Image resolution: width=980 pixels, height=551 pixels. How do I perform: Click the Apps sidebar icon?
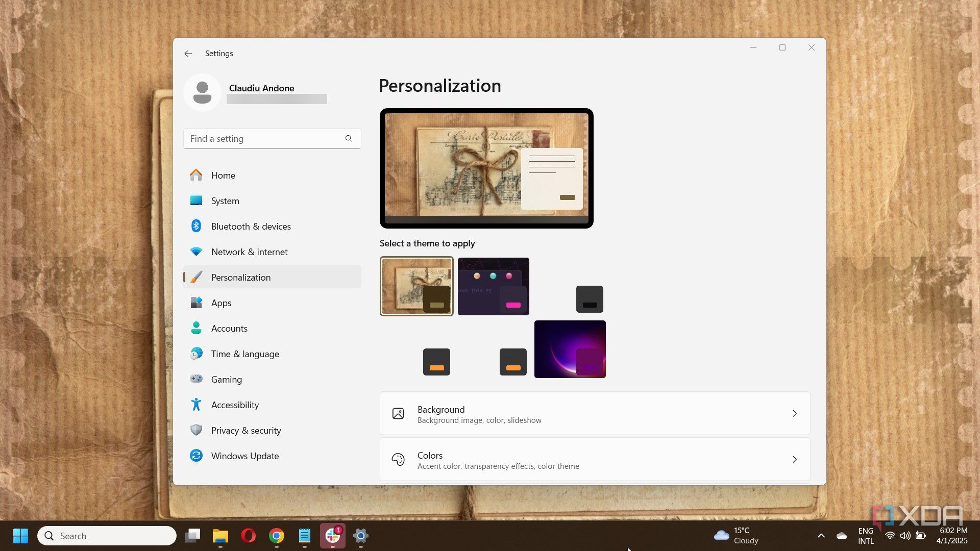pyautogui.click(x=196, y=303)
